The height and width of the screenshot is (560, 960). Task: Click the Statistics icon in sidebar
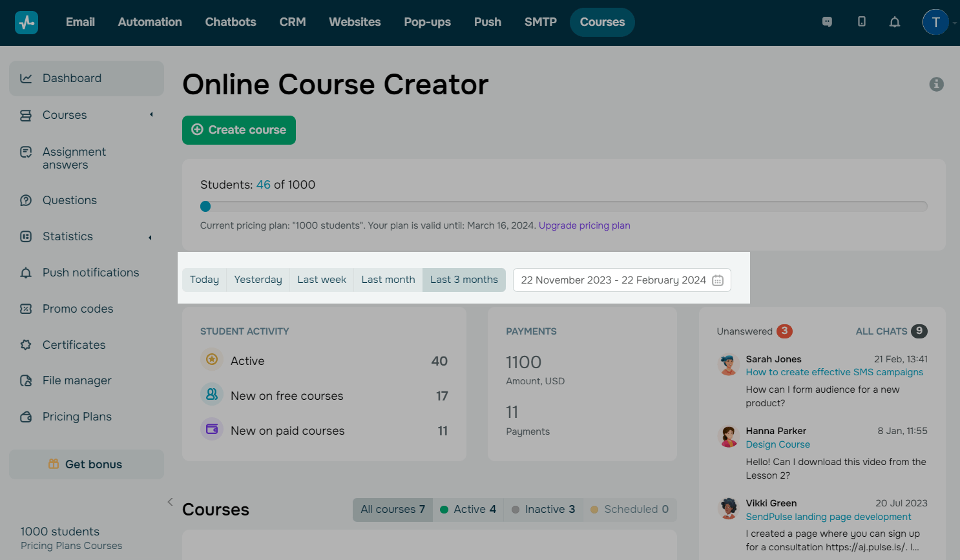coord(26,236)
